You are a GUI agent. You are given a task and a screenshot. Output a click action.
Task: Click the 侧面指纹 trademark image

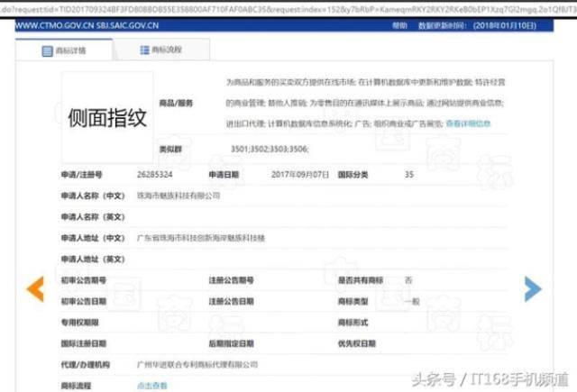coord(107,118)
